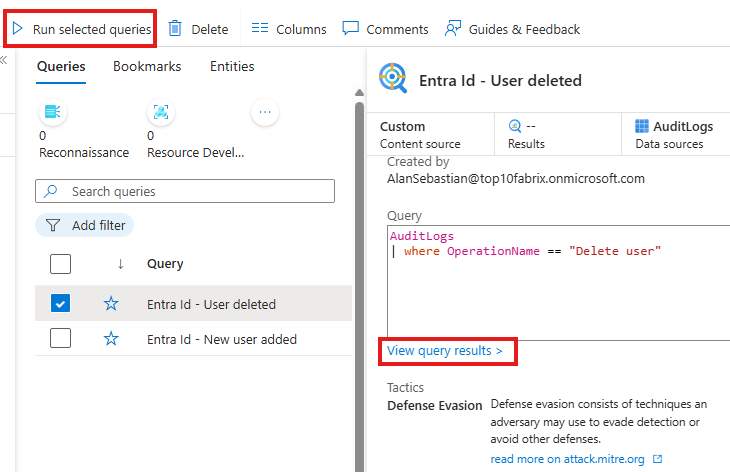Click the Results magnifier icon
Viewport: 730px width, 472px height.
coord(515,126)
